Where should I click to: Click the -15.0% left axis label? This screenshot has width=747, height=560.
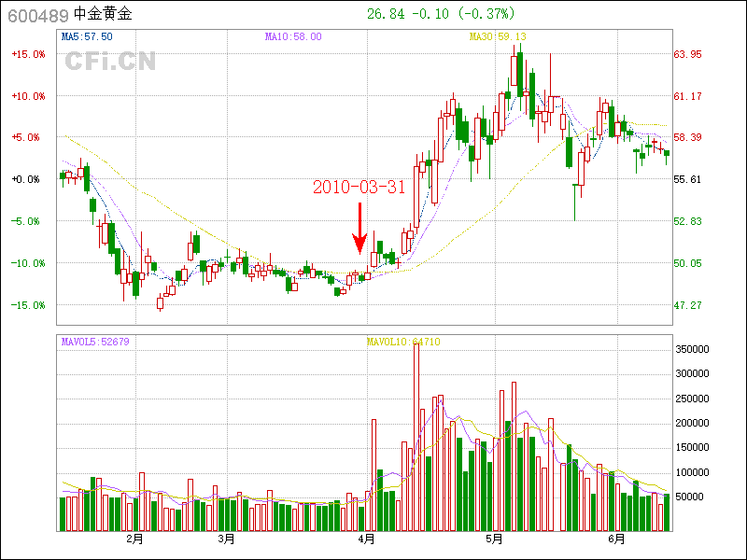(27, 305)
